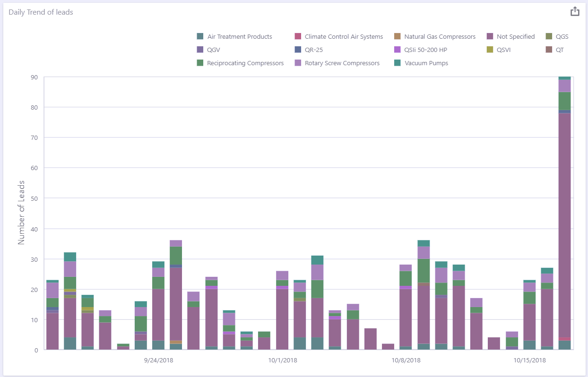This screenshot has height=377, width=588.
Task: Click the 10/8/2018 x-axis date label
Action: click(406, 360)
